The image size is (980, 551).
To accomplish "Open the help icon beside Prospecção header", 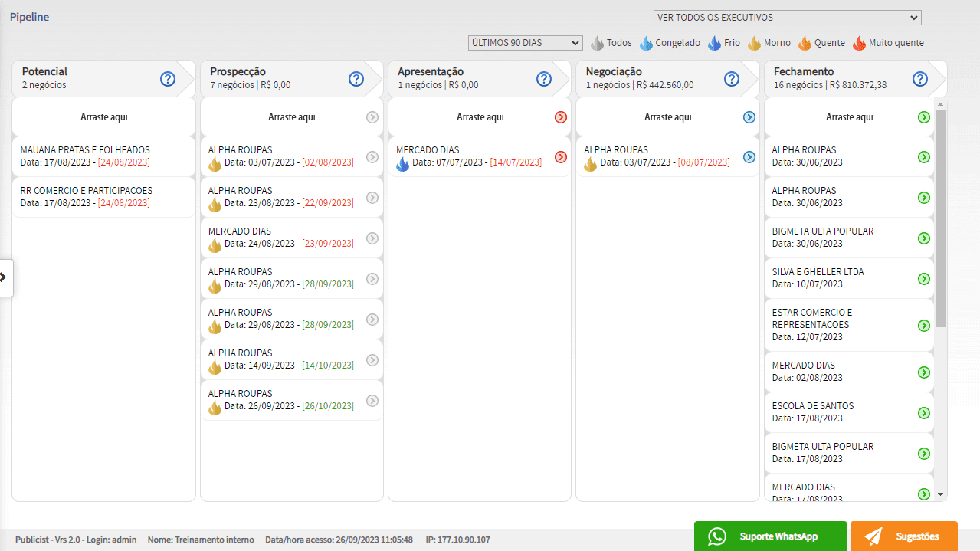I will pos(356,79).
